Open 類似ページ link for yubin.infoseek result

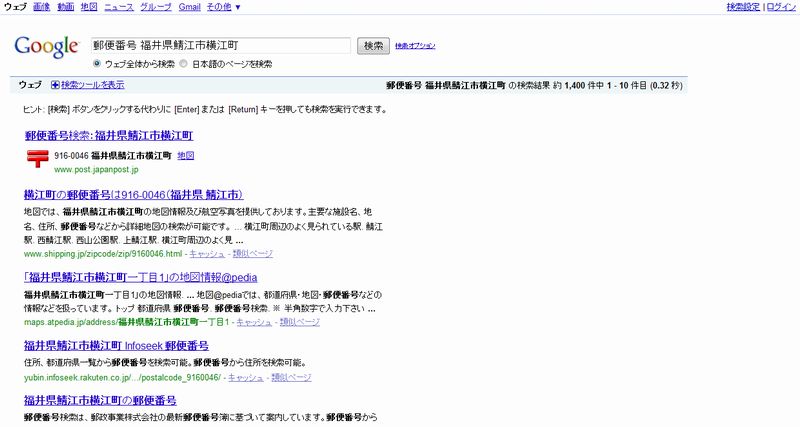[x=291, y=378]
